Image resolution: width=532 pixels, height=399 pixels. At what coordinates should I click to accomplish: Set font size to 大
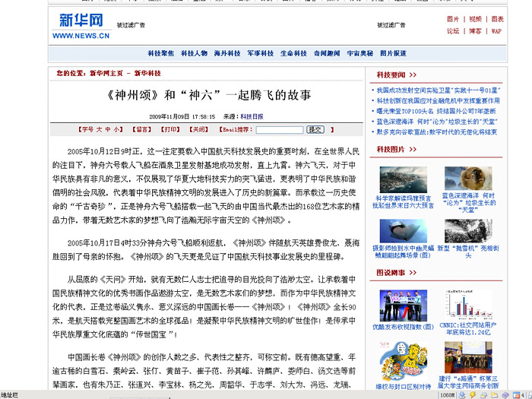pyautogui.click(x=99, y=130)
